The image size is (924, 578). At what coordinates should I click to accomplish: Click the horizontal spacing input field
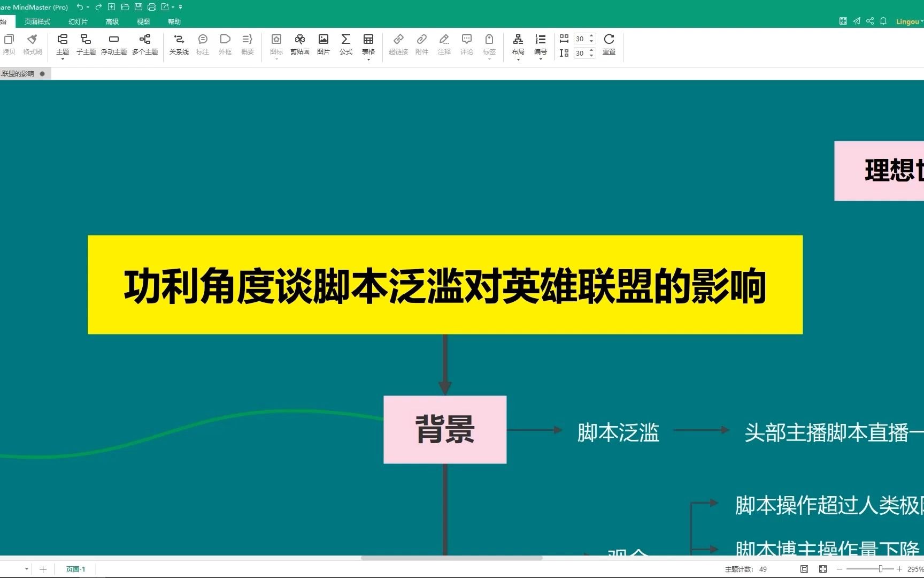point(581,39)
